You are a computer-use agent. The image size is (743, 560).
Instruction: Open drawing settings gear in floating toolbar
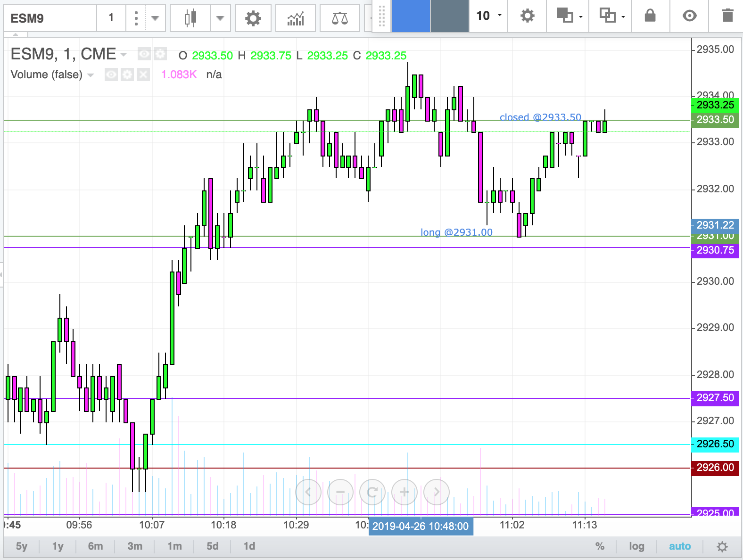tap(528, 16)
